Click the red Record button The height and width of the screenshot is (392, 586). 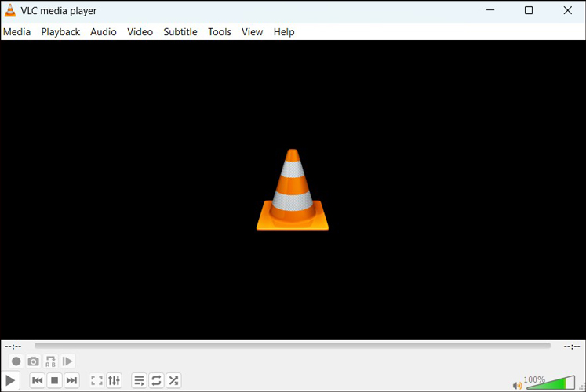click(16, 361)
